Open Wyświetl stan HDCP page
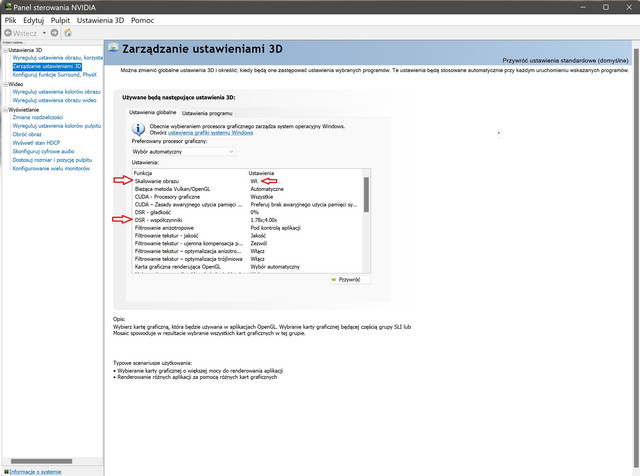The width and height of the screenshot is (640, 476). pos(36,143)
